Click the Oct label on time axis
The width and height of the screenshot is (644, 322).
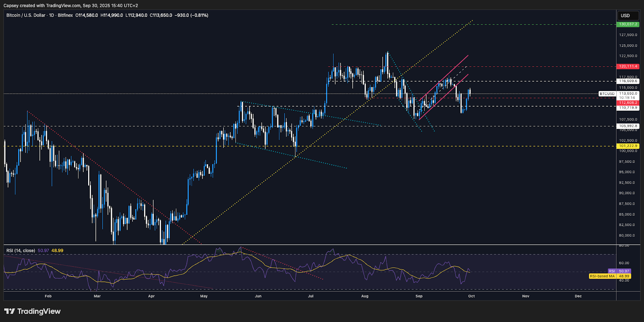(471, 296)
